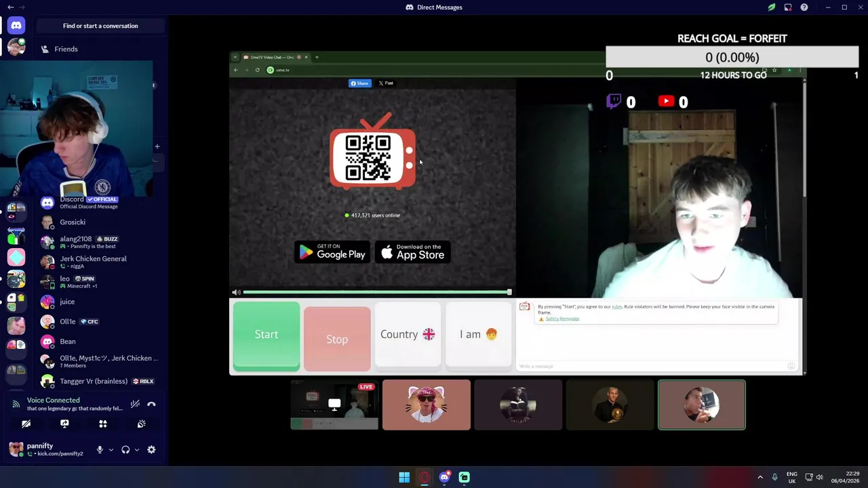Select the LIVE stream tile in call
The image size is (868, 488).
[334, 405]
